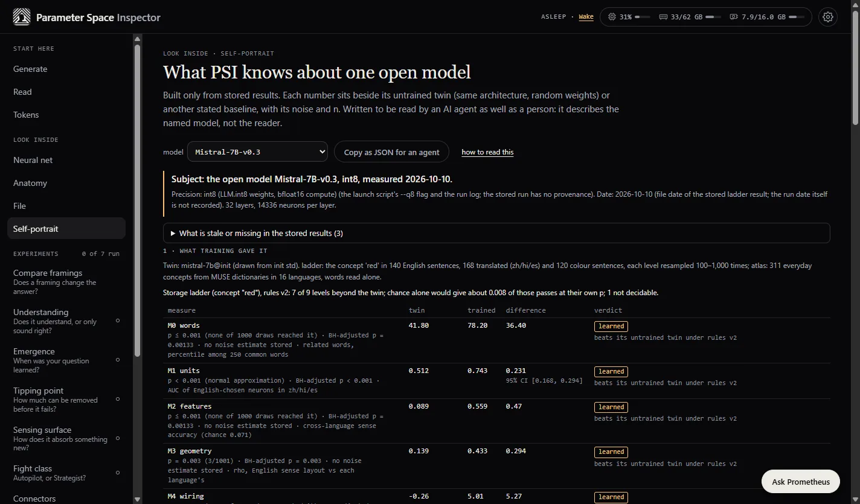The height and width of the screenshot is (504, 860).
Task: Click the sidebar scroll-down arrow
Action: pyautogui.click(x=137, y=499)
